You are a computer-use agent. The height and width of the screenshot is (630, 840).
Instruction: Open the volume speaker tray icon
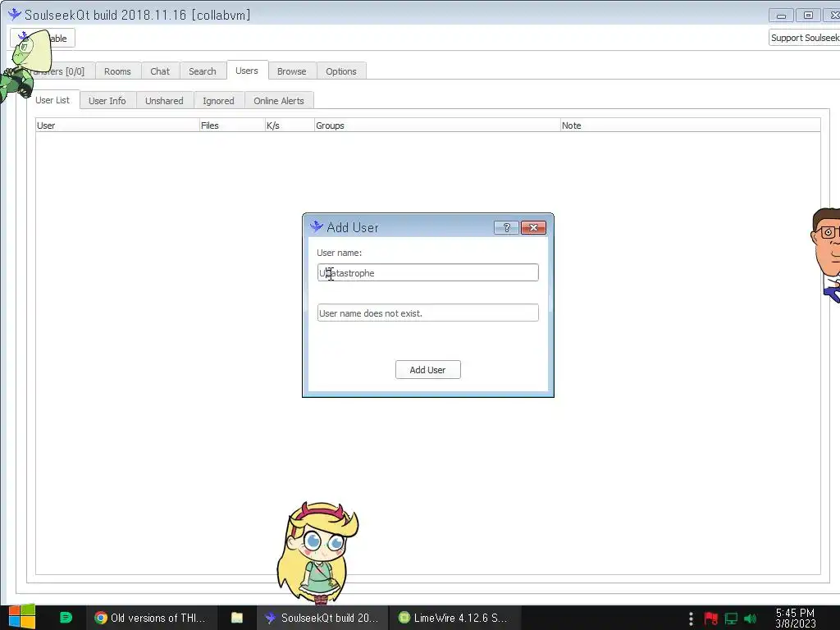click(x=750, y=619)
